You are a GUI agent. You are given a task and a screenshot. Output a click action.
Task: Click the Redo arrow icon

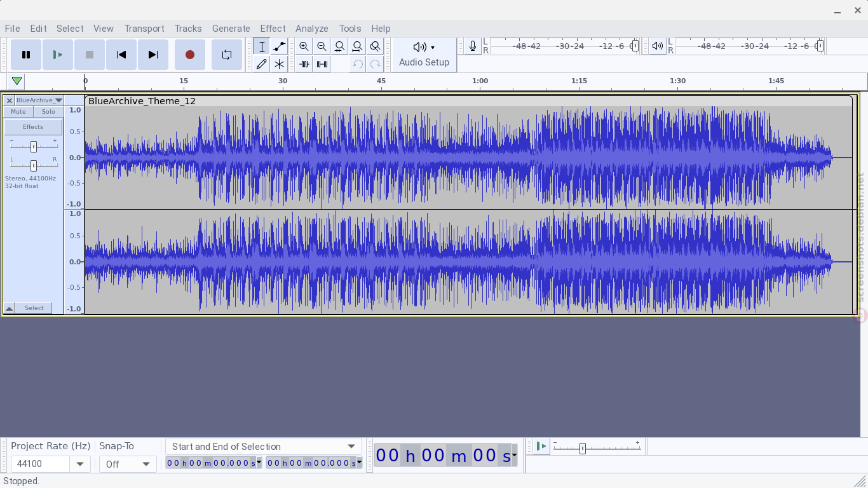376,64
